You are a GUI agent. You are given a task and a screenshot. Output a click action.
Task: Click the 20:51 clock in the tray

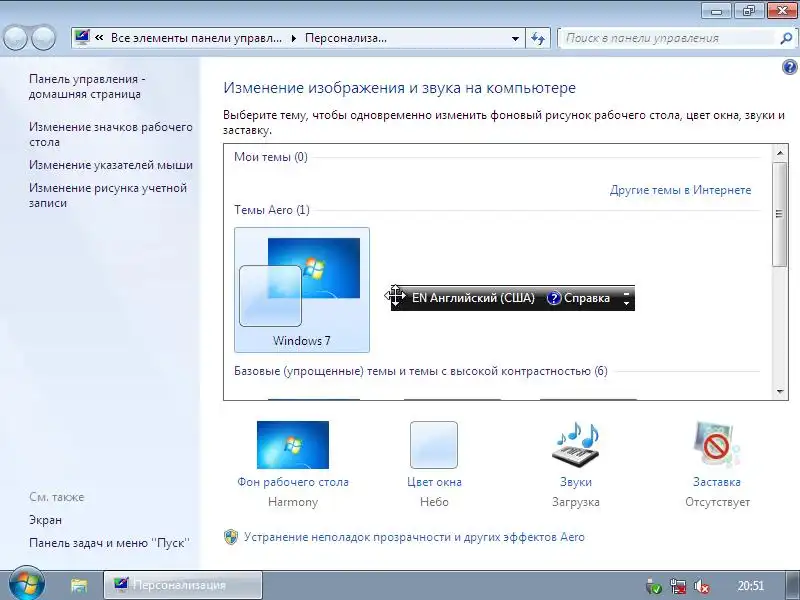click(751, 586)
